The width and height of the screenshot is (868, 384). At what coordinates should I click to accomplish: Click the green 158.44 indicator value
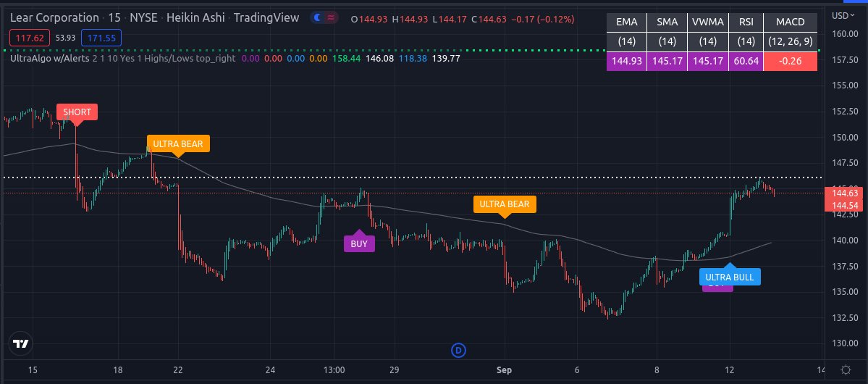tap(347, 58)
